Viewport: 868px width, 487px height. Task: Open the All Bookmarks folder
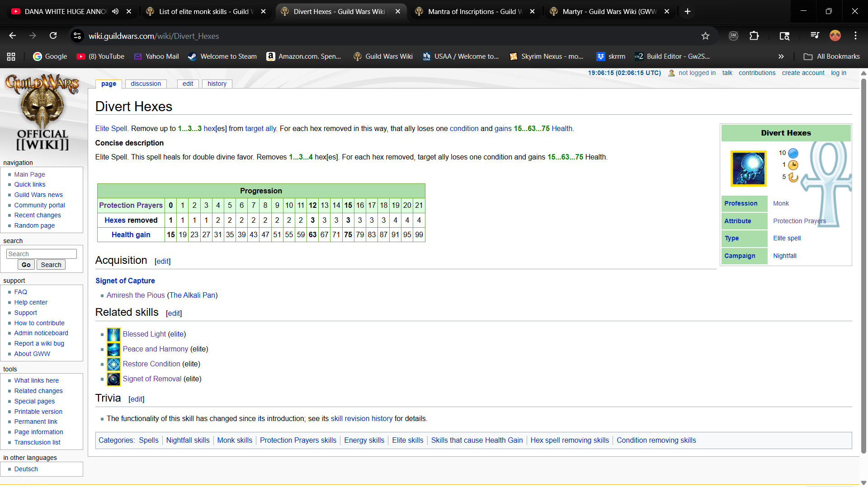[832, 56]
